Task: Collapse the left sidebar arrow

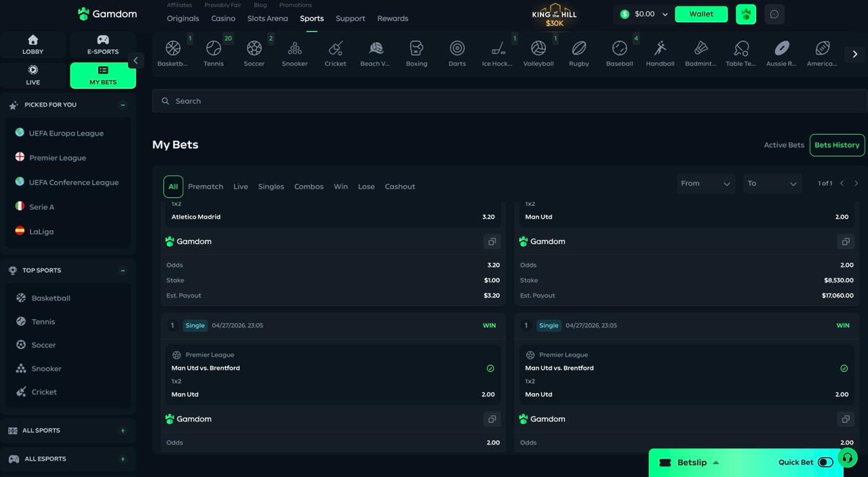Action: 136,60
